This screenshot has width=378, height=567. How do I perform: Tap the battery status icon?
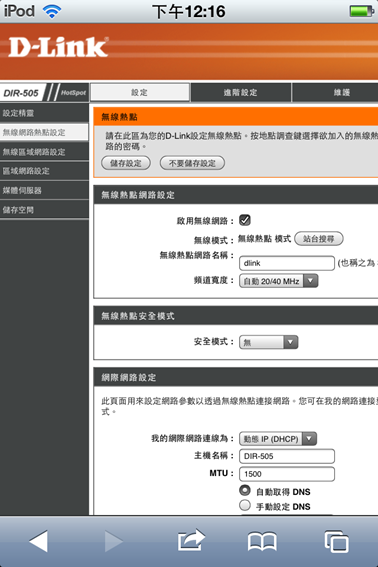click(361, 11)
